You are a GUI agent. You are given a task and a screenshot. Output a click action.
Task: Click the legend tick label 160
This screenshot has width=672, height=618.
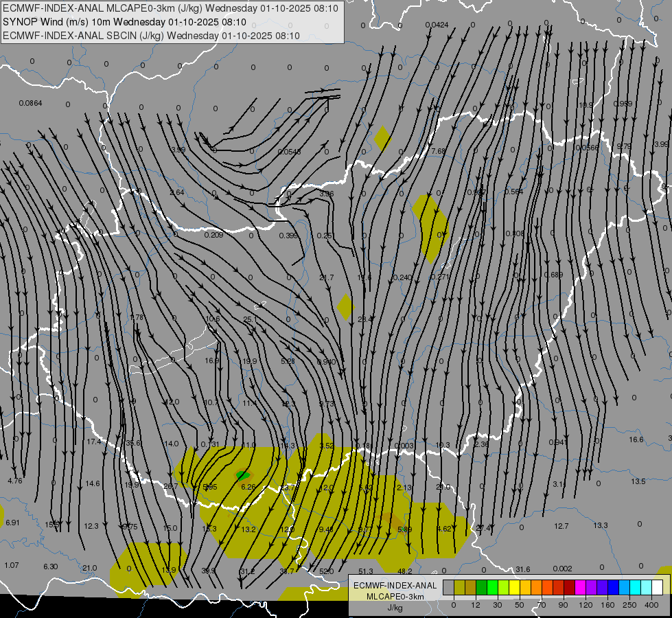607,605
